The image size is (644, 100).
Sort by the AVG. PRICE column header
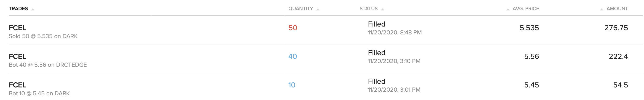tap(526, 9)
